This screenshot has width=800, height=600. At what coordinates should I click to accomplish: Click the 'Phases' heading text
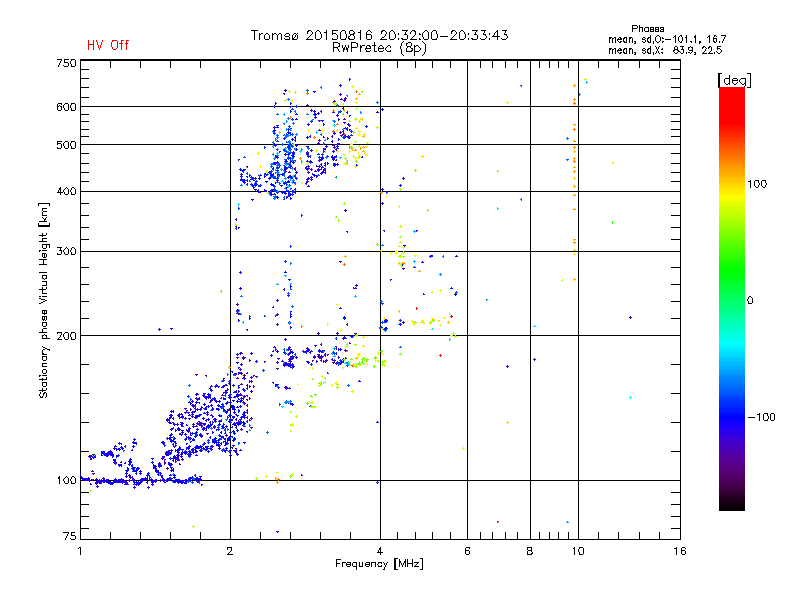click(647, 29)
